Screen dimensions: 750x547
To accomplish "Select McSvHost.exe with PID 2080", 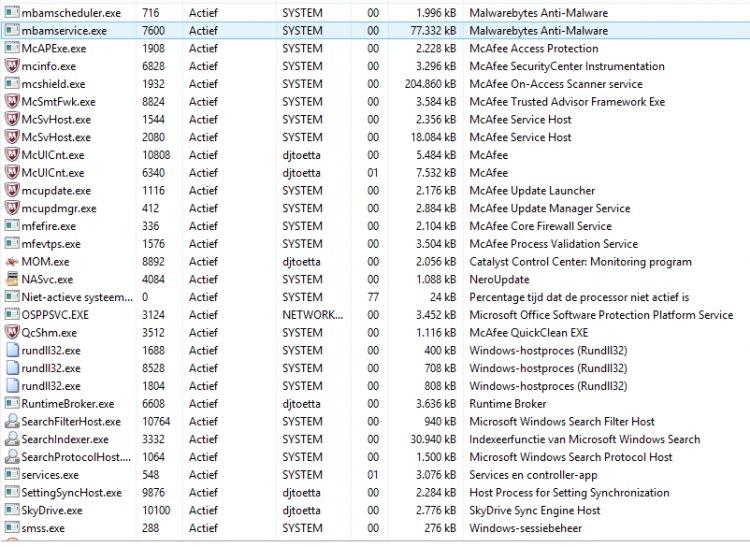I will (56, 137).
